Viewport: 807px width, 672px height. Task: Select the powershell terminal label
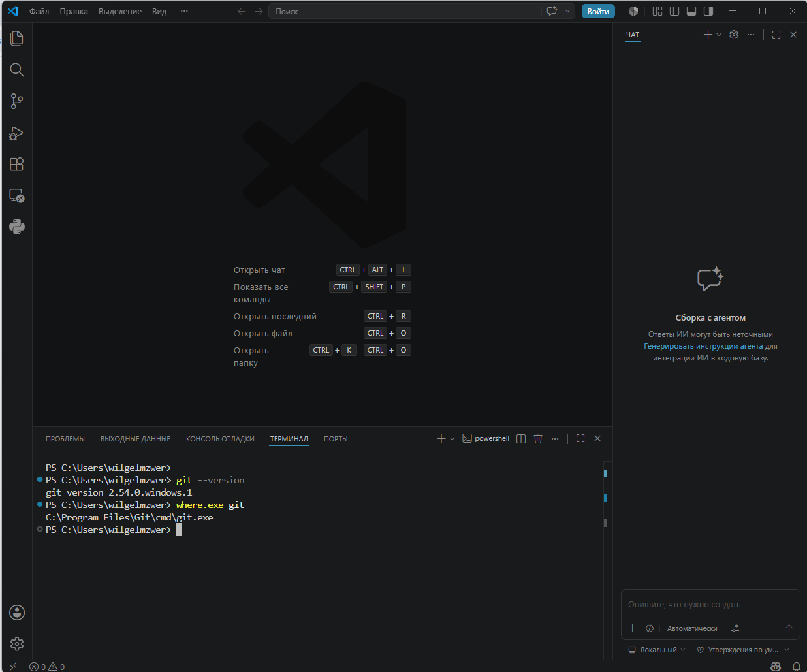coord(486,439)
